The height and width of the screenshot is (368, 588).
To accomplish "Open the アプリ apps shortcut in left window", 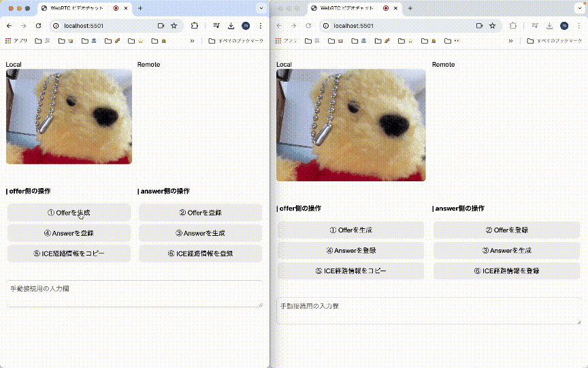I will (x=16, y=41).
